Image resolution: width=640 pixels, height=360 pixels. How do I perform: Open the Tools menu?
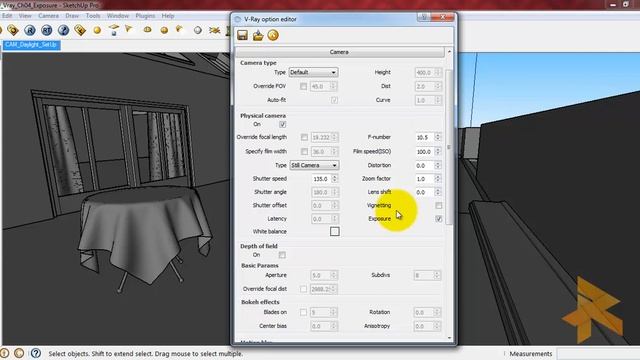[93, 16]
